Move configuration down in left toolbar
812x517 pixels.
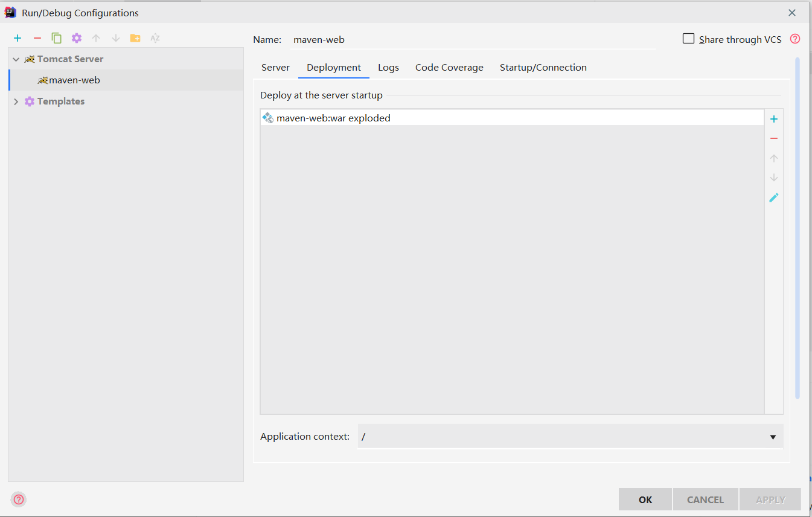tap(116, 38)
